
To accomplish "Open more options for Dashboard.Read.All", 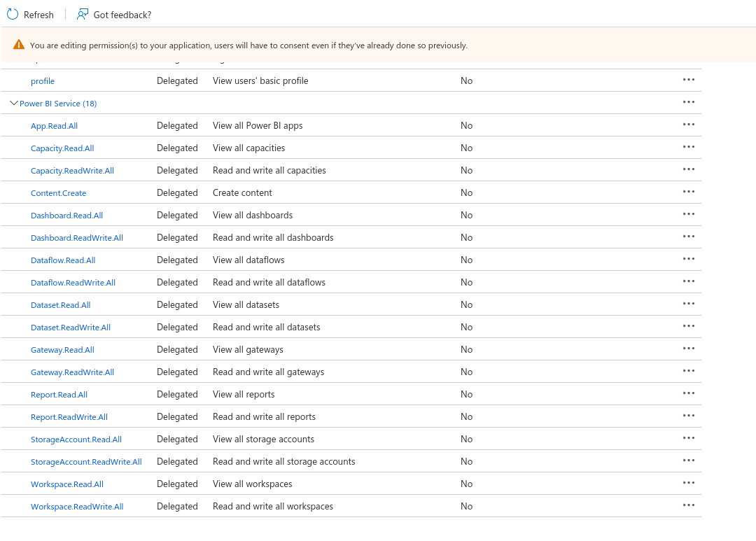I will click(x=689, y=214).
